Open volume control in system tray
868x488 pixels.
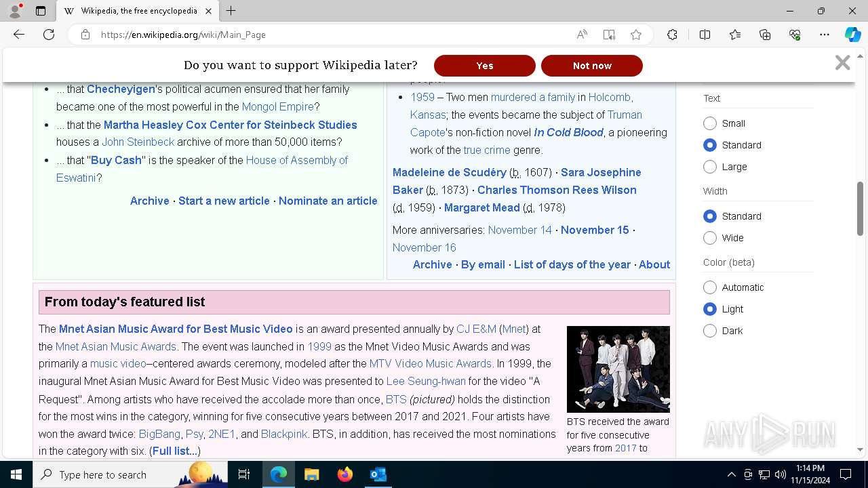click(781, 474)
